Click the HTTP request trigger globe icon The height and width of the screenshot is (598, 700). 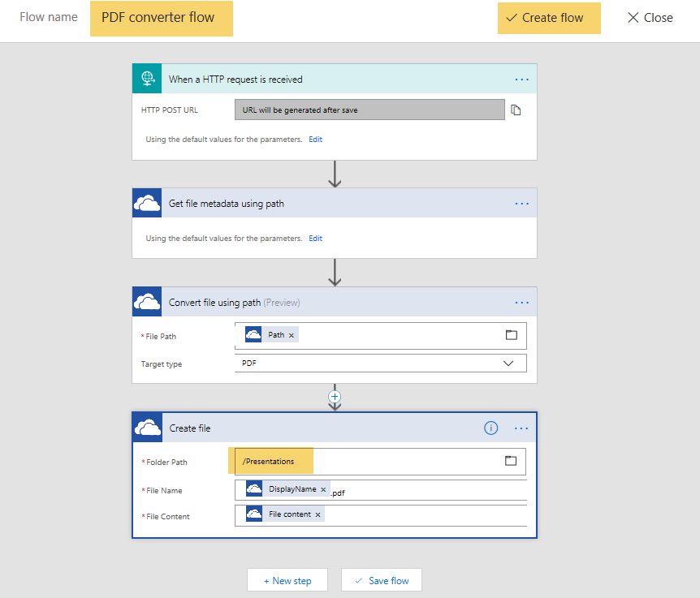(147, 78)
